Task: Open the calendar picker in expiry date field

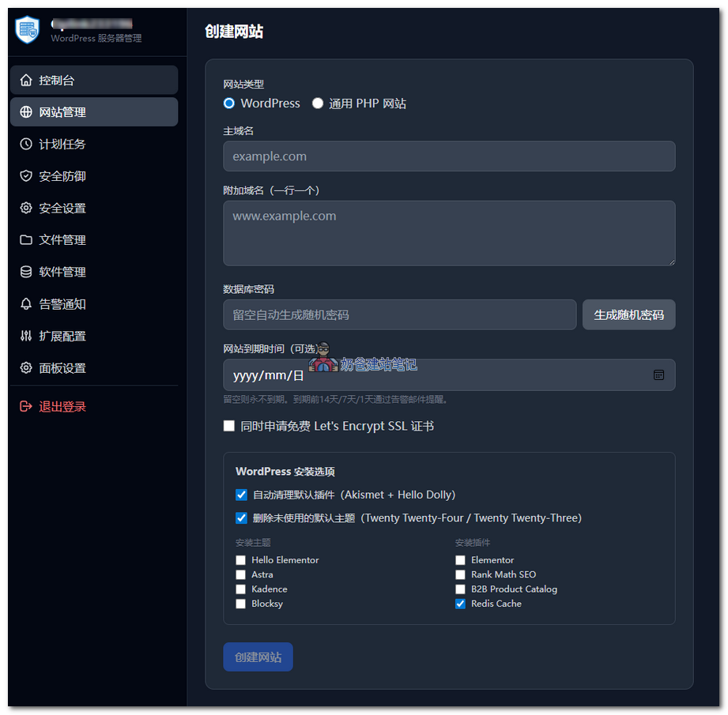Action: pyautogui.click(x=658, y=375)
